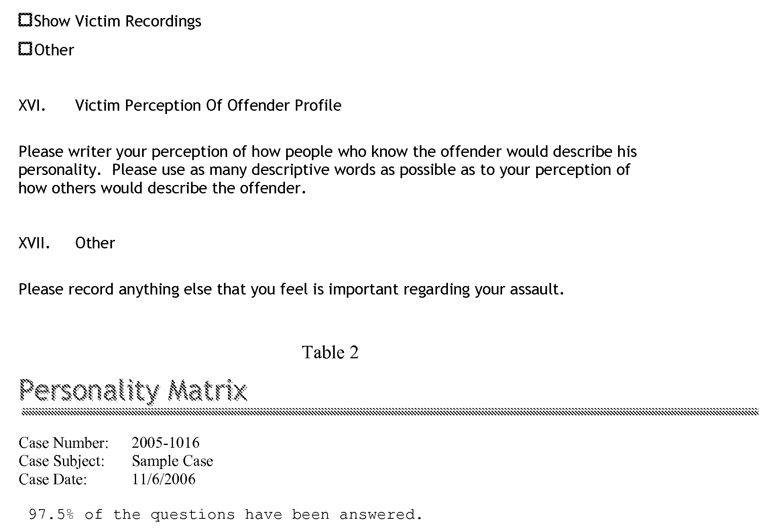Click the Case Number label
The image size is (773, 532).
(63, 443)
